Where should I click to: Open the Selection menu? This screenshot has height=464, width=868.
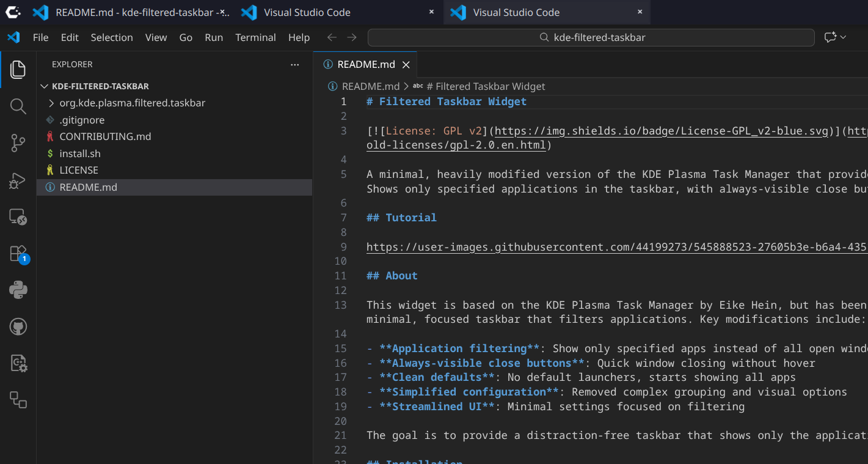(112, 37)
